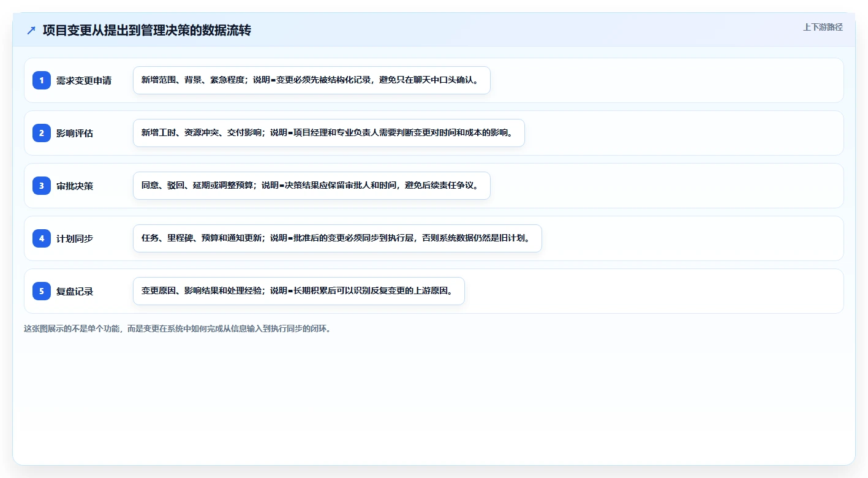Select step number 3 badge
The width and height of the screenshot is (868, 478).
click(42, 186)
